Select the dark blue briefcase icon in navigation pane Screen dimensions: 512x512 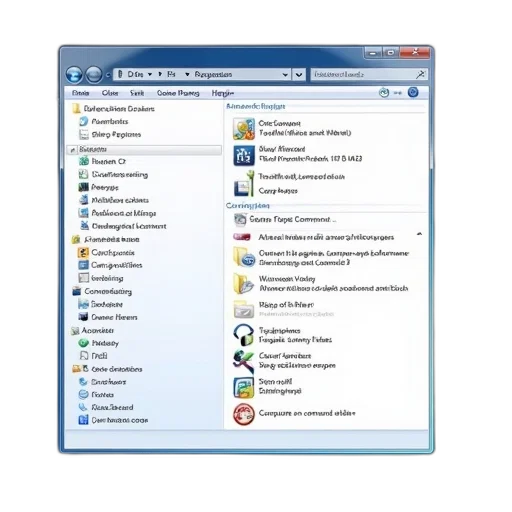click(x=77, y=291)
